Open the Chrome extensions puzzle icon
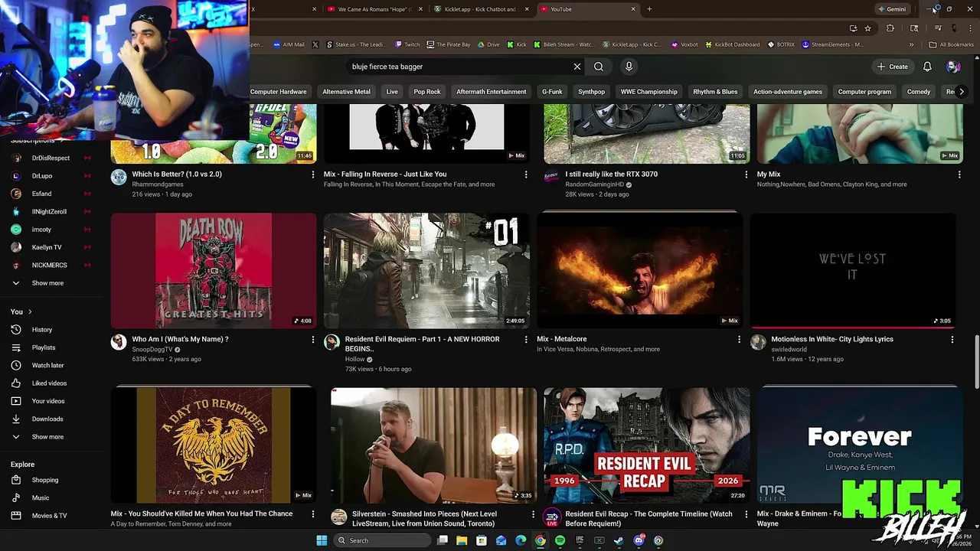Screen dimensions: 980x551 890,28
